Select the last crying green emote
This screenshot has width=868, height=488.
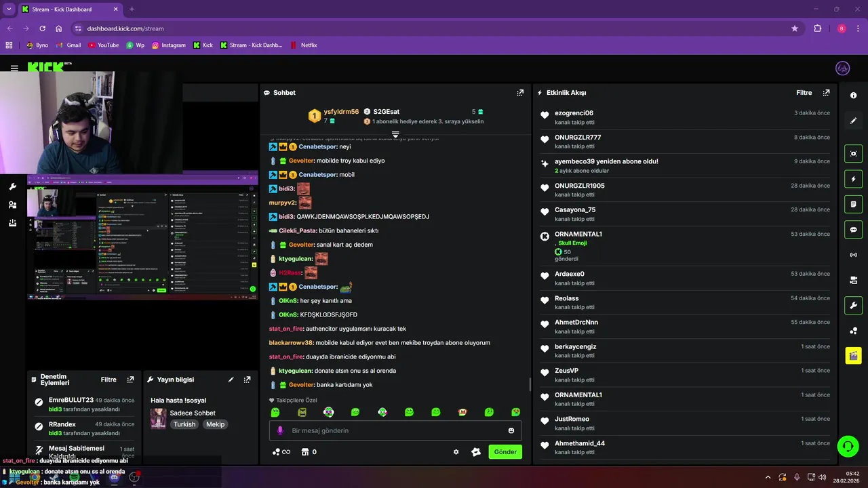516,412
